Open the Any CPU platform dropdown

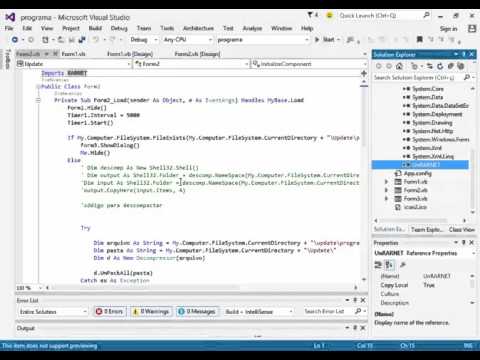click(x=188, y=40)
